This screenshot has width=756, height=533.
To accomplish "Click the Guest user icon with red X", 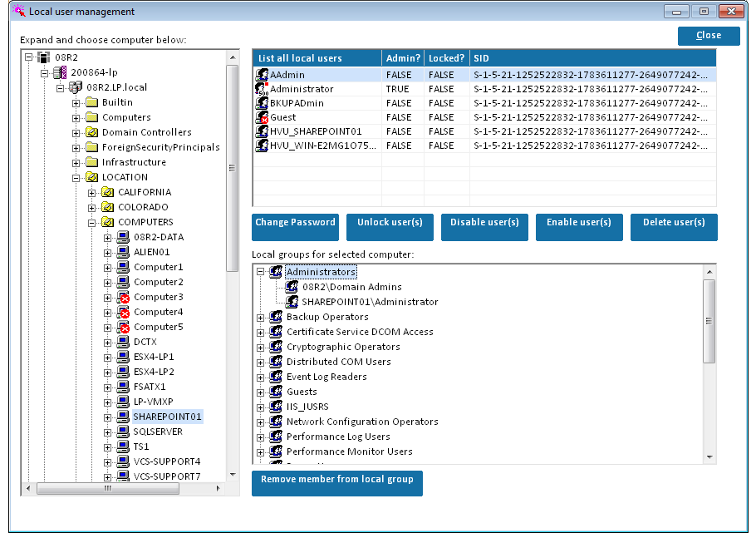I will [x=262, y=117].
